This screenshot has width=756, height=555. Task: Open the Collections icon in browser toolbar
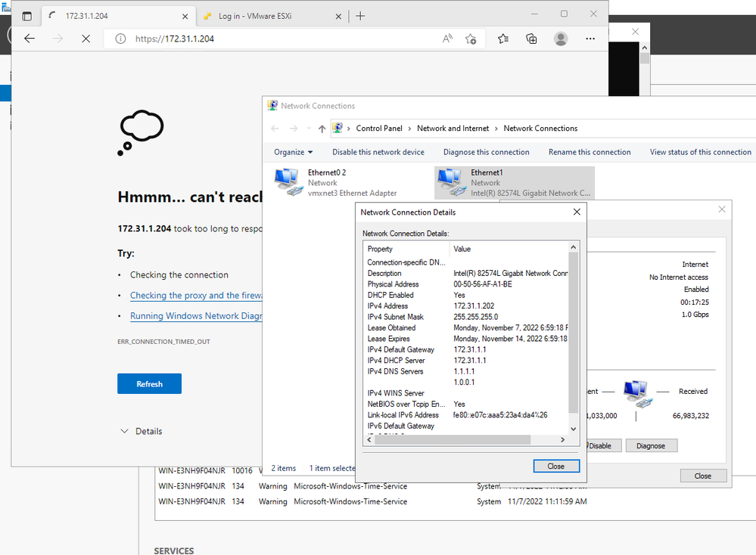[x=531, y=39]
